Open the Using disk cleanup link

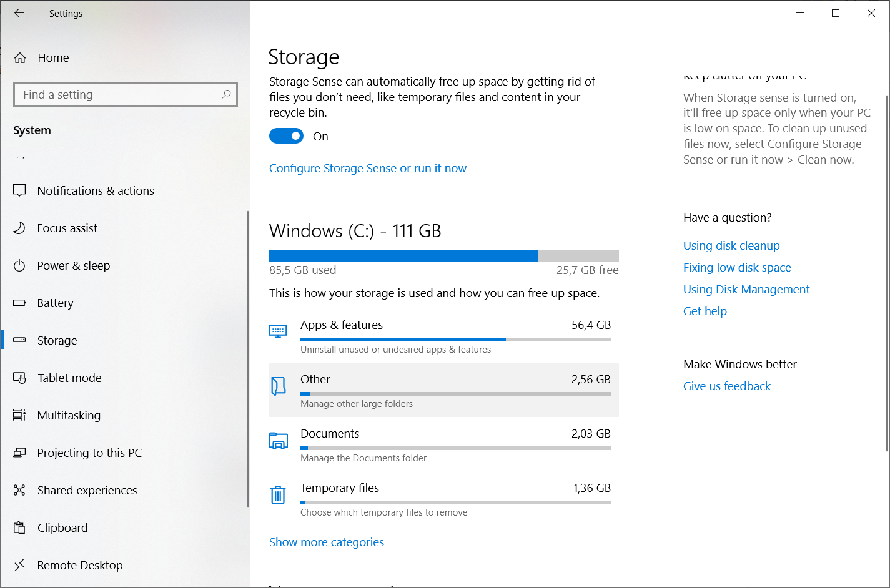tap(731, 246)
